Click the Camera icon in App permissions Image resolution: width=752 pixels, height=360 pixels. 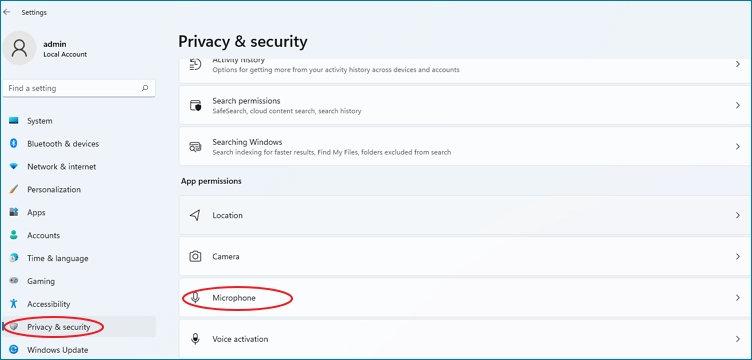[195, 256]
